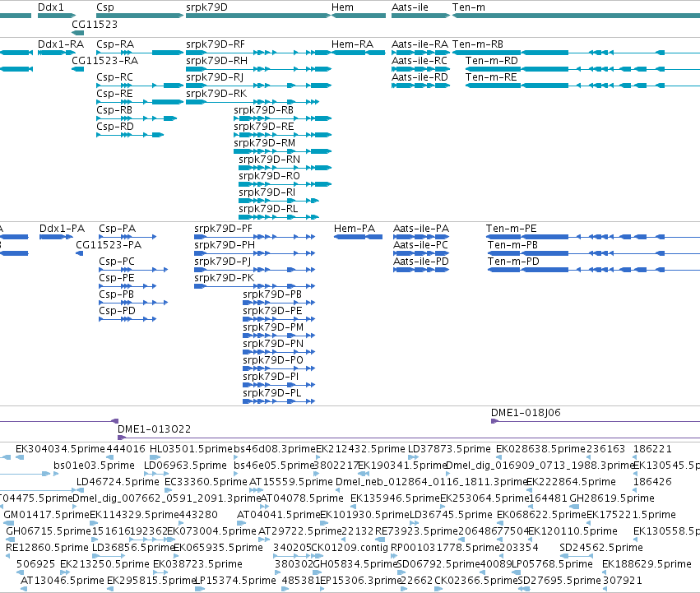Image resolution: width=700 pixels, height=593 pixels.
Task: Select Ten-m-PE protein feature
Action: [593, 237]
